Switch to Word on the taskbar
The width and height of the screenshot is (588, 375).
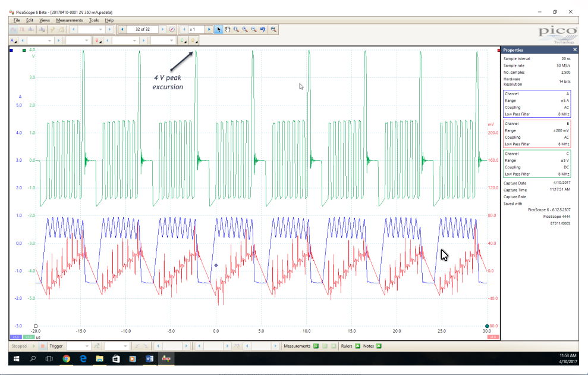coord(149,359)
